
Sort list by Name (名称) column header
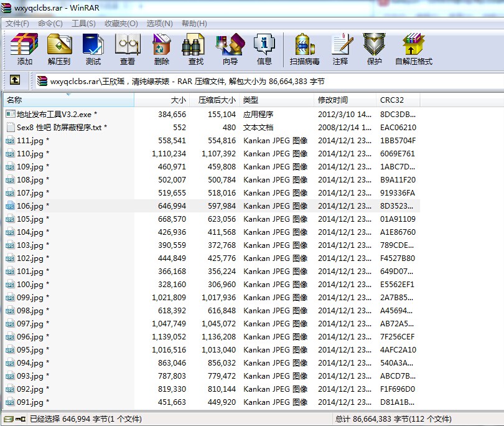(x=68, y=100)
